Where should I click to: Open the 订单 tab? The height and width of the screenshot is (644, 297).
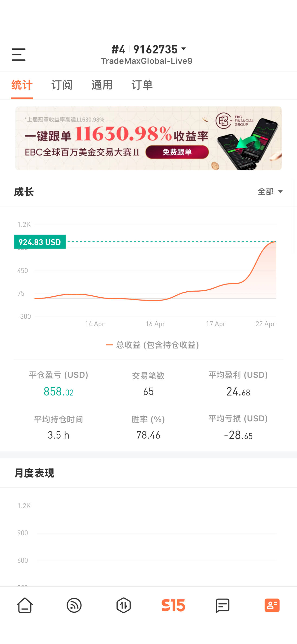[x=142, y=85]
